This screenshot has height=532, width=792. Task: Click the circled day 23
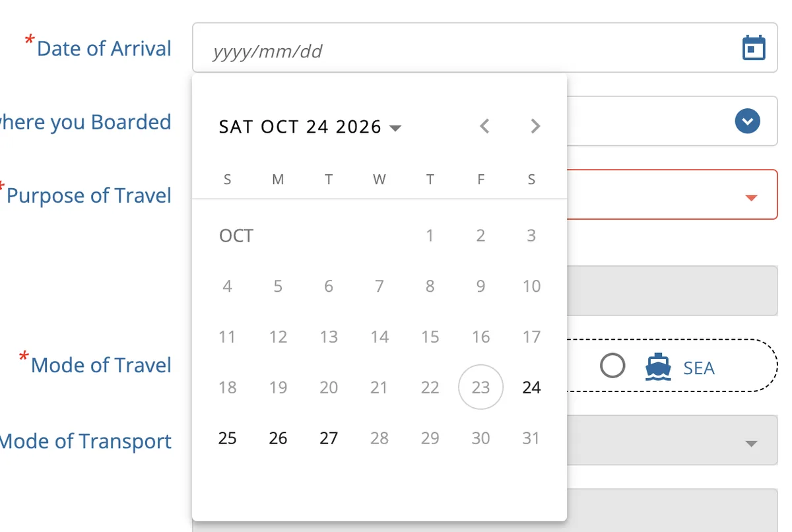480,387
